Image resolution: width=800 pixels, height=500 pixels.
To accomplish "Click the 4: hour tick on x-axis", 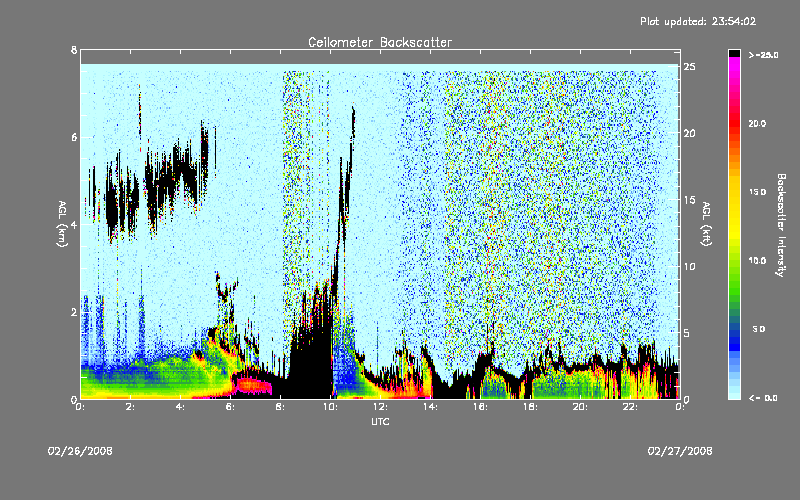I will [x=180, y=407].
